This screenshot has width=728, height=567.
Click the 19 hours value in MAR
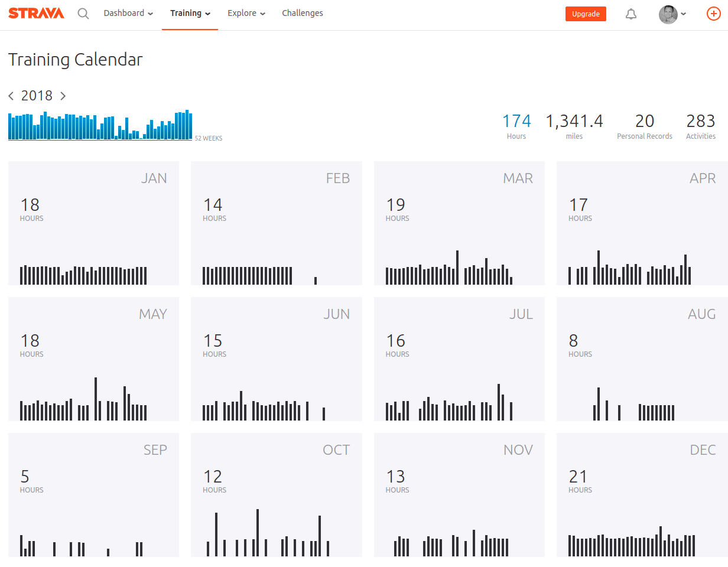395,205
